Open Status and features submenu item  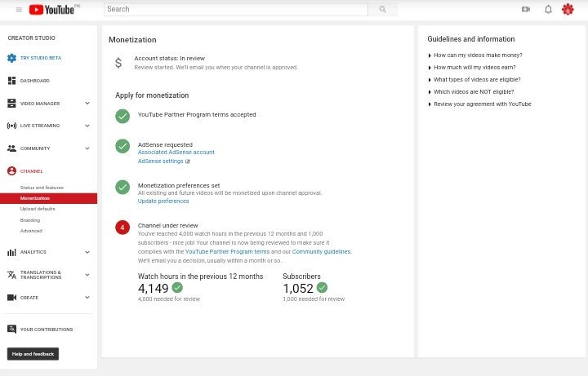pos(42,188)
